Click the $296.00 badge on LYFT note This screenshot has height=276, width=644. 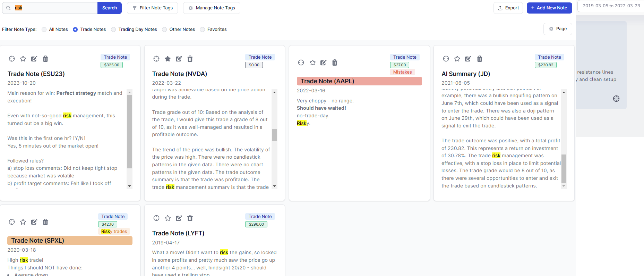coord(256,224)
